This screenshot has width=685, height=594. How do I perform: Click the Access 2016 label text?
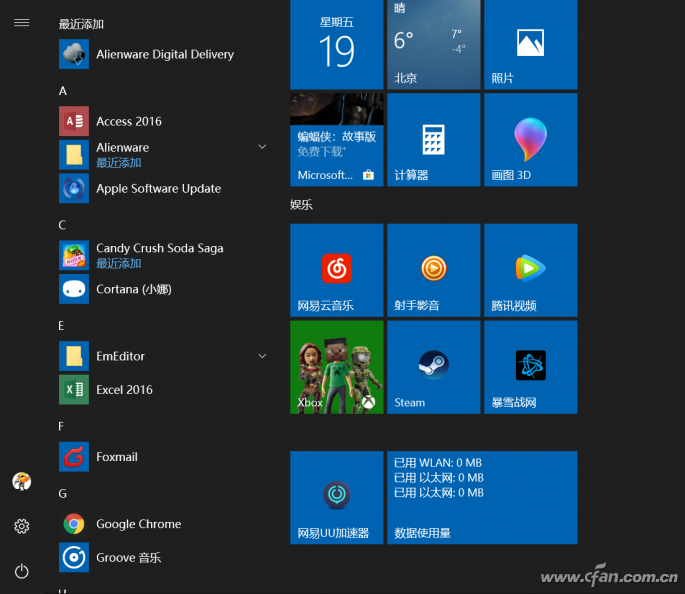tap(129, 121)
